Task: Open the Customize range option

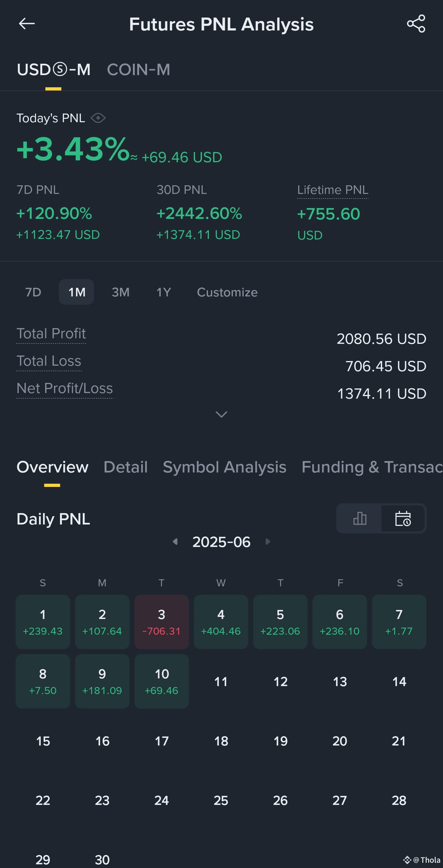Action: [227, 292]
